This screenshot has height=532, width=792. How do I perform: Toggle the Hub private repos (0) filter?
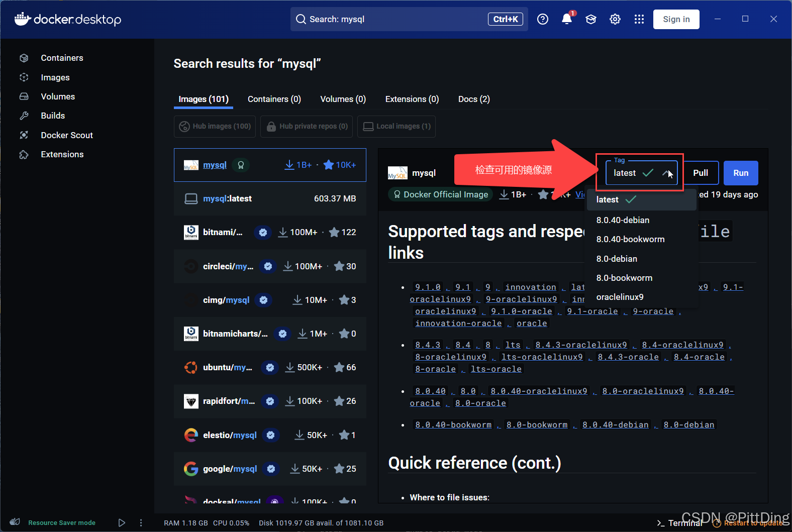coord(306,126)
